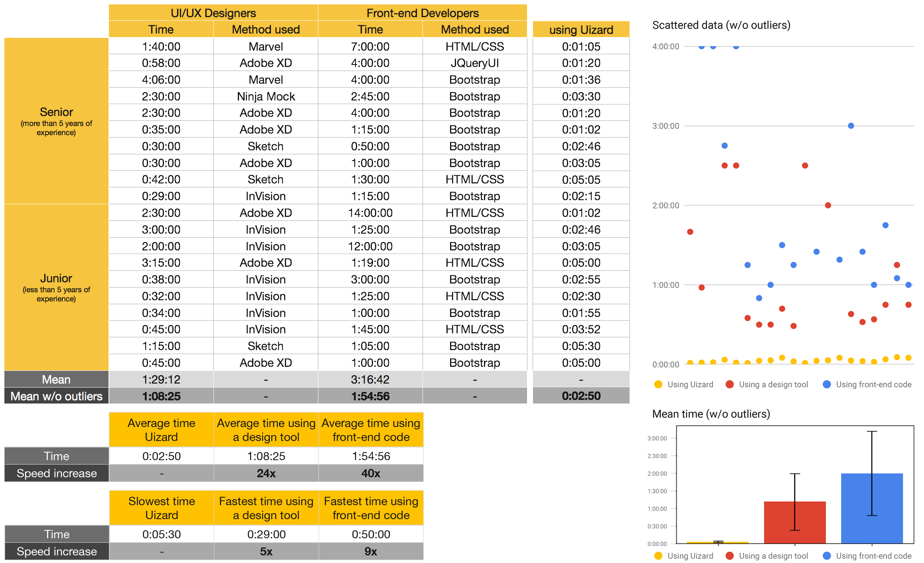Viewport: 924px width, 563px height.
Task: Select the Slowest time Uizard header
Action: [x=162, y=508]
